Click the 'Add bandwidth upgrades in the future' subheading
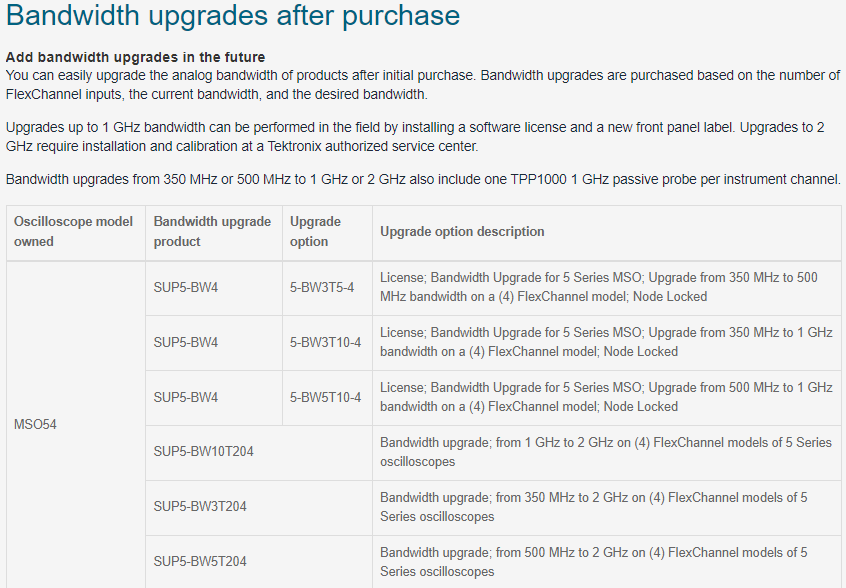 135,57
